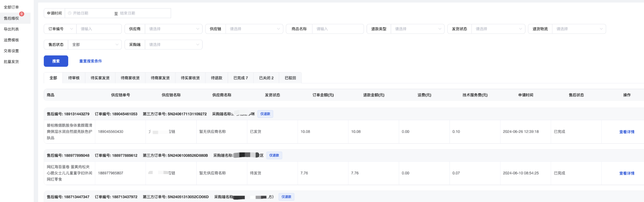644x202 pixels.
Task: Click the 重置搜索条件 link
Action: 91,61
